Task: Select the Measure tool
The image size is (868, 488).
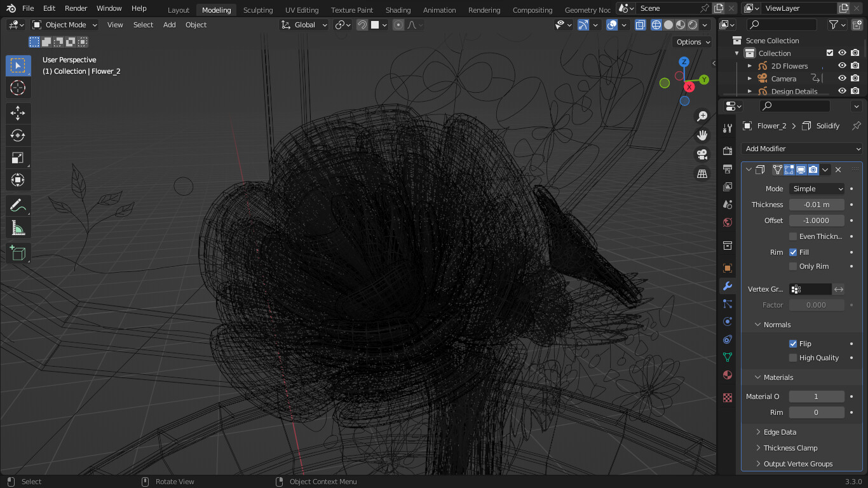Action: [x=18, y=228]
